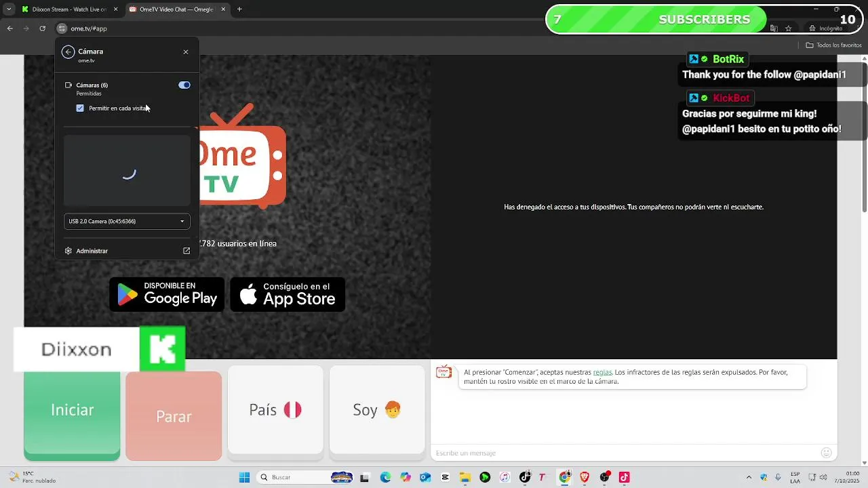The width and height of the screenshot is (868, 488).
Task: Open CapCut from the taskbar
Action: 445,478
